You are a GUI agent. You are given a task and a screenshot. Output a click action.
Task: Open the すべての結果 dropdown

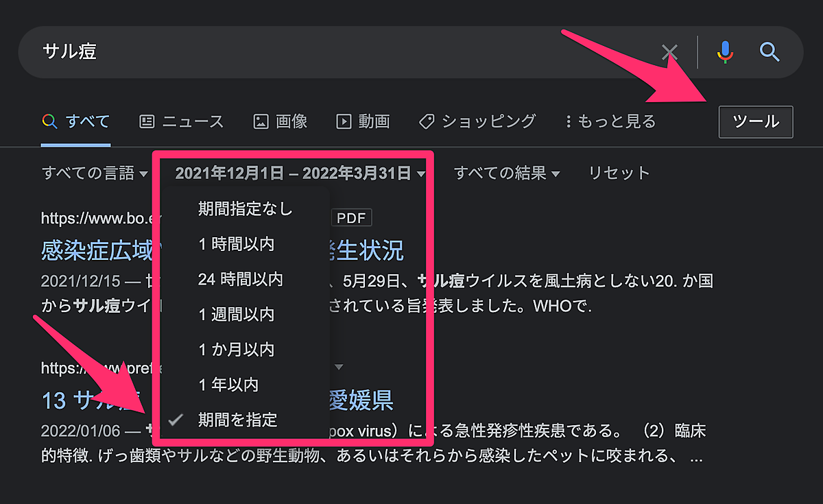click(x=507, y=173)
